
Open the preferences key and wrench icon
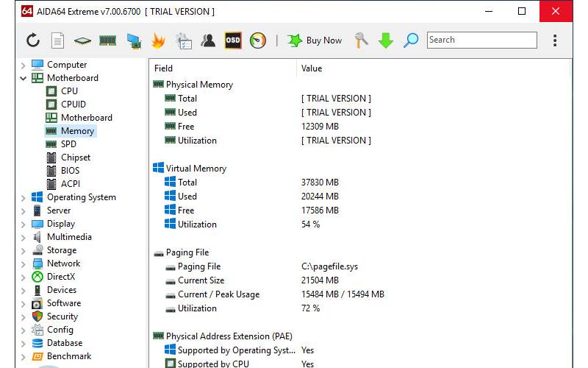point(361,40)
